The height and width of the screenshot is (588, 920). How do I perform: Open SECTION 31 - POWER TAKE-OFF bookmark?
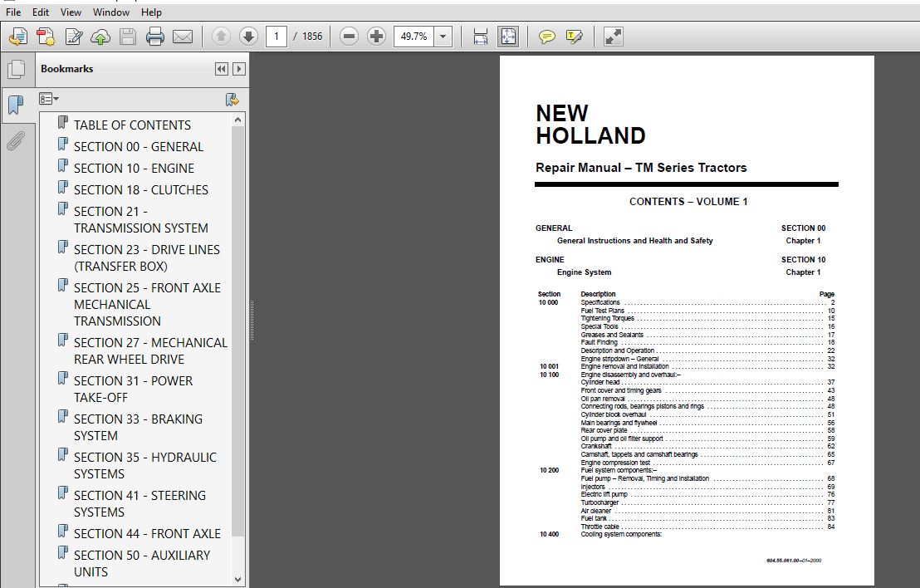click(133, 389)
